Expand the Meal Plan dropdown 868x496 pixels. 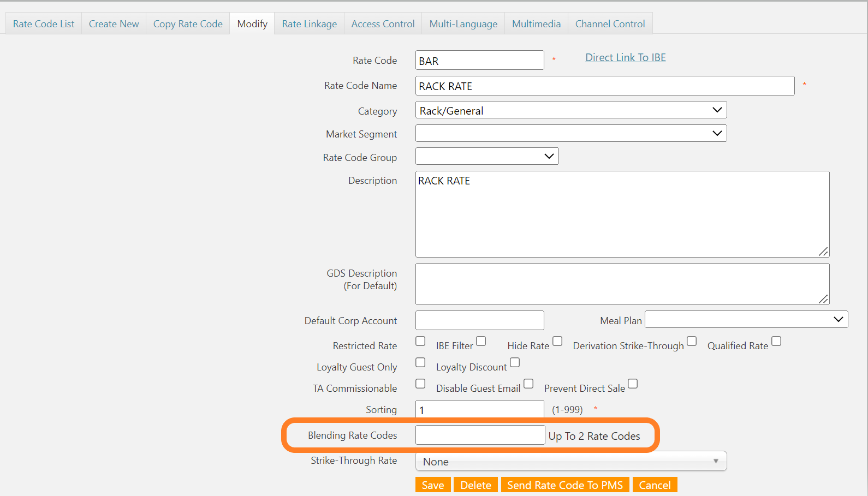pos(746,319)
